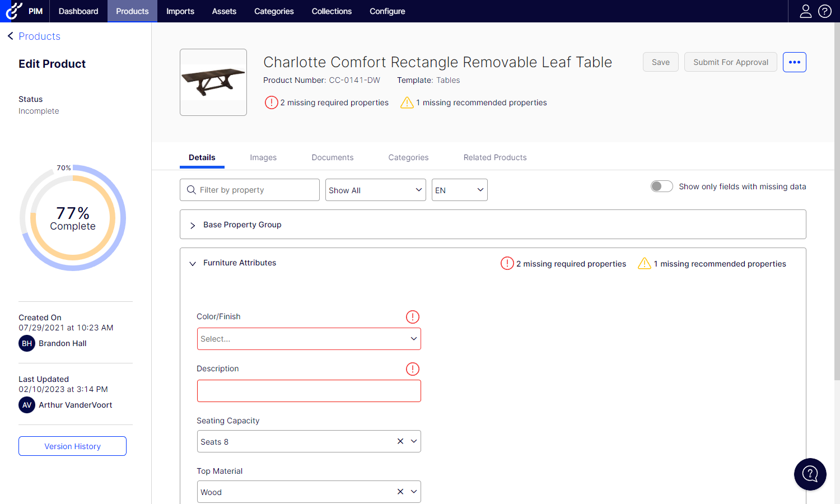Open Version History
This screenshot has width=840, height=504.
[x=72, y=446]
